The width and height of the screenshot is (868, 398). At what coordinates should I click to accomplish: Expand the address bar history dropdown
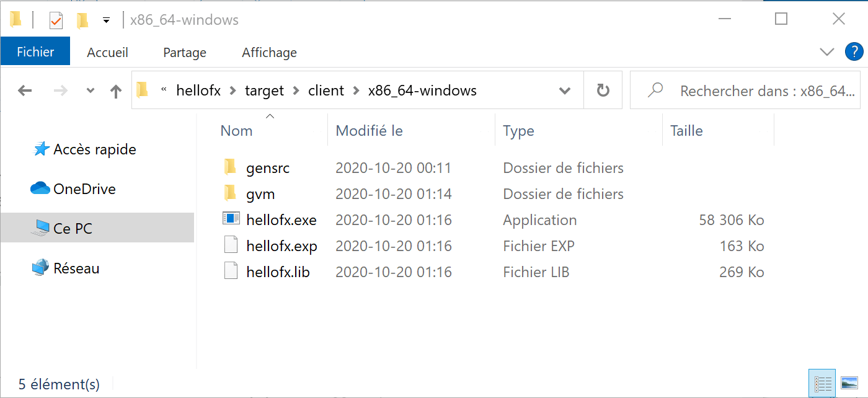[565, 91]
